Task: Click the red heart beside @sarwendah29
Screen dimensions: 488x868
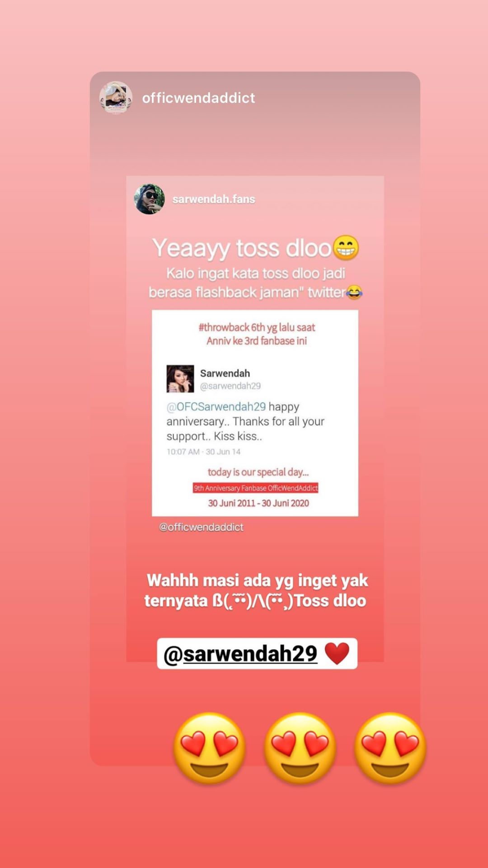Action: pos(337,653)
